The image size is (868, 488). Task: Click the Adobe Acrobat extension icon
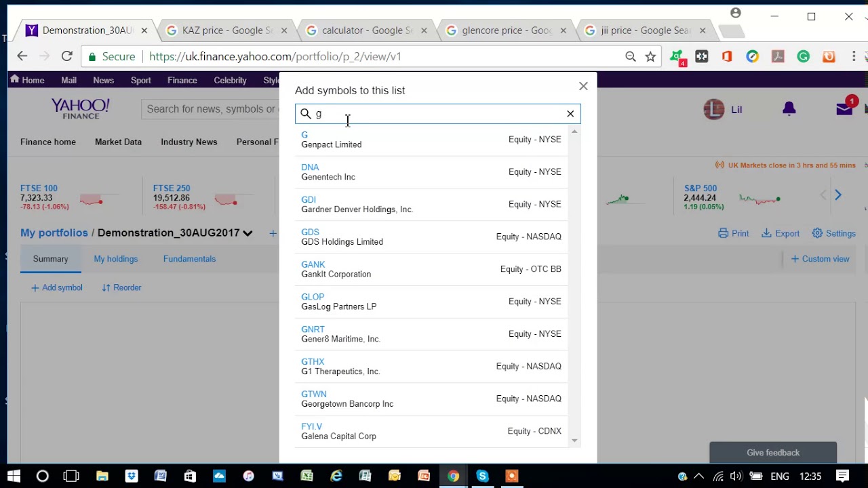click(x=778, y=56)
